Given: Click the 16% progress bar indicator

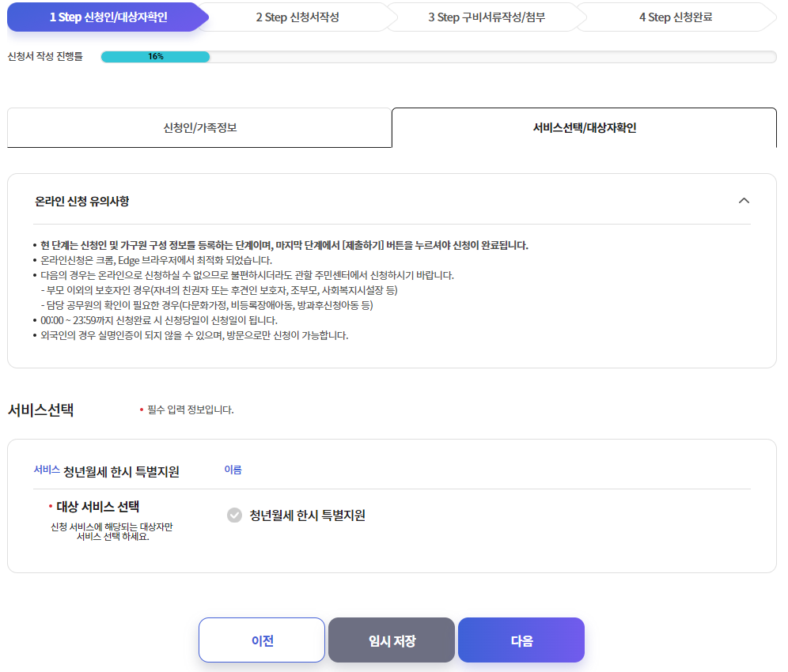Looking at the screenshot, I should tap(154, 56).
